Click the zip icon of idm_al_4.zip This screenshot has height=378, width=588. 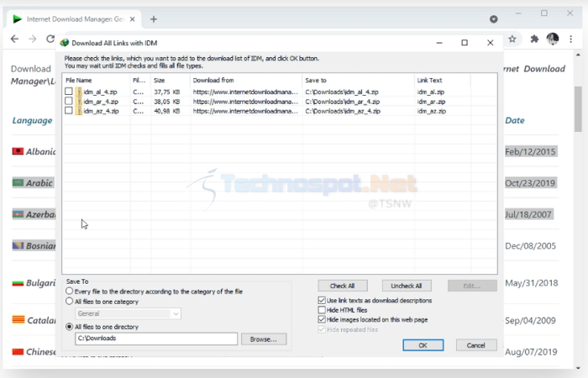[78, 92]
